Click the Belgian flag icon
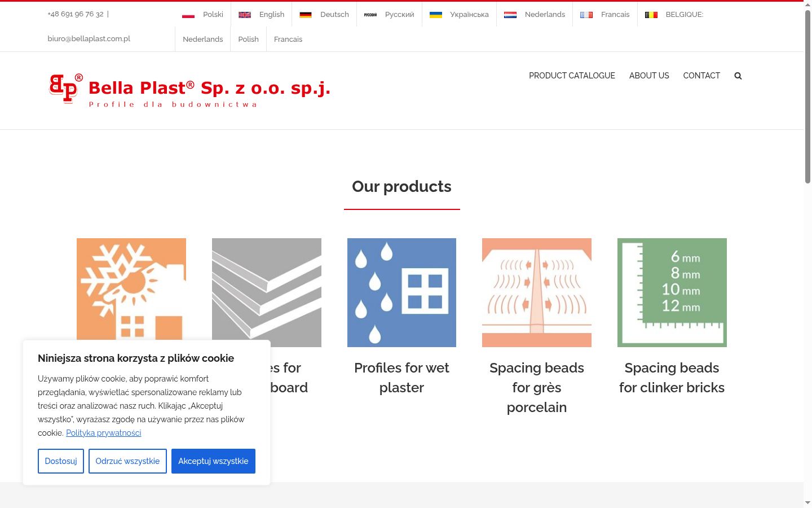This screenshot has width=812, height=508. pos(651,15)
